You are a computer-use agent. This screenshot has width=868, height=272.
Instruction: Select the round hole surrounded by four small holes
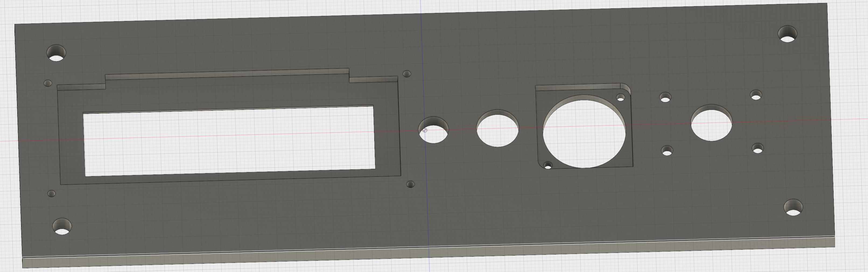[x=711, y=123]
